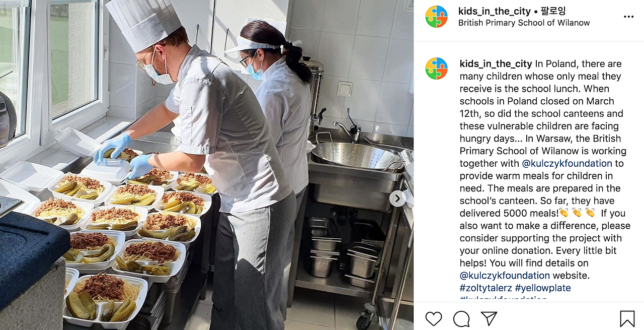
Task: Open the kids_in_the_city header profile picture
Action: (x=436, y=17)
